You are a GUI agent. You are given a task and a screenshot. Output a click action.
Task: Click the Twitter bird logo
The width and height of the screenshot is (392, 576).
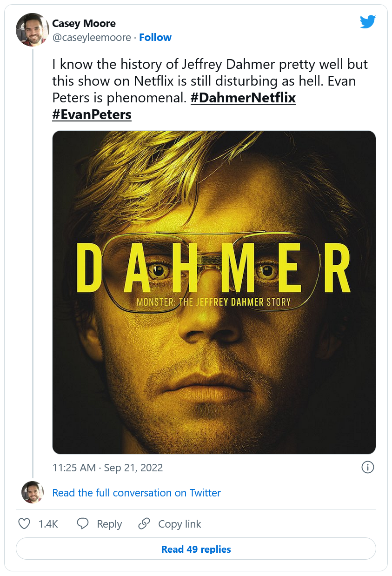[x=367, y=22]
